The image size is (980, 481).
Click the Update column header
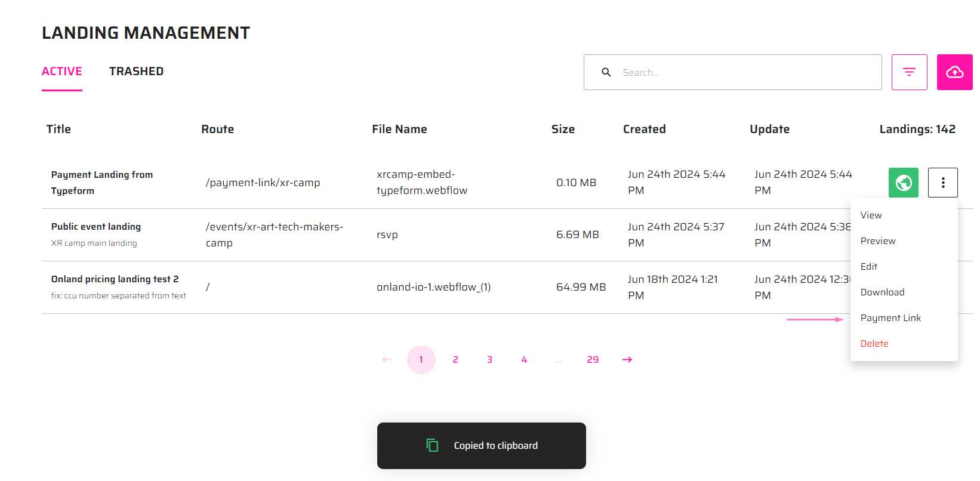770,129
